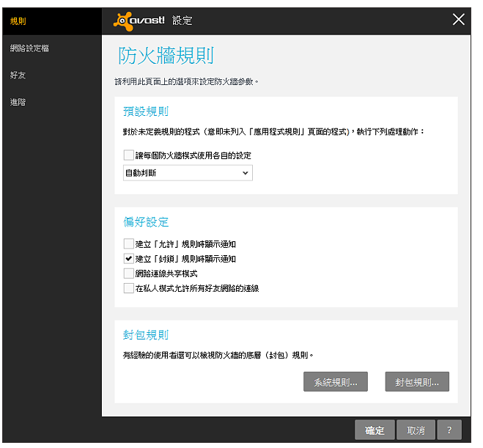
Task: Switch to the 網路設定檔 section
Action: coord(29,48)
